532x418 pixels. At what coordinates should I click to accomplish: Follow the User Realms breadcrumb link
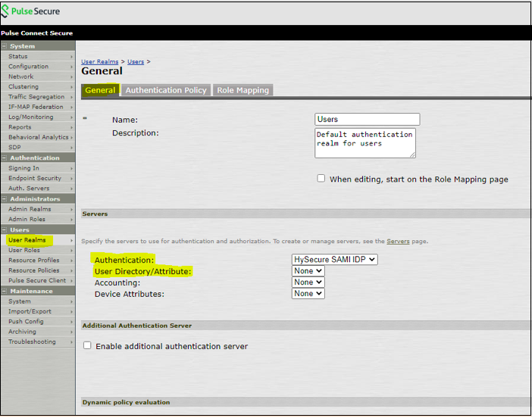tap(101, 61)
